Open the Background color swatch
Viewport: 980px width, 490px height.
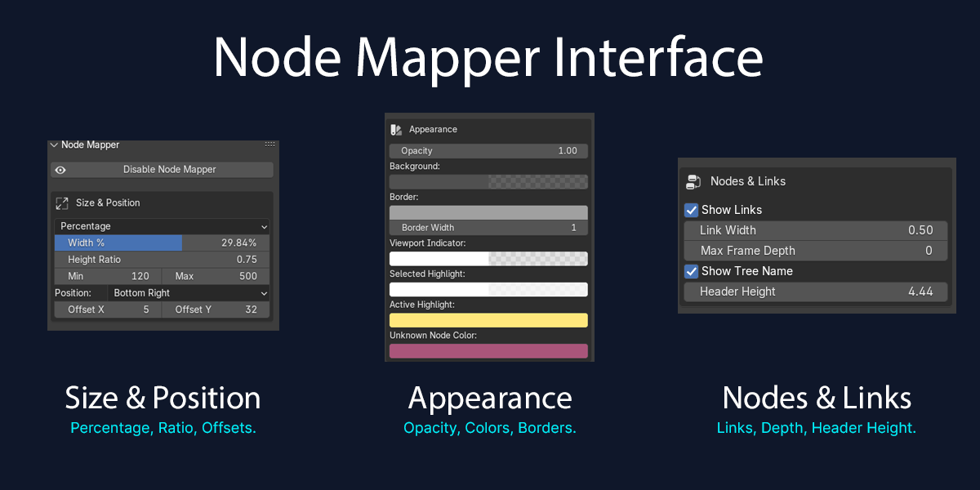tap(488, 182)
